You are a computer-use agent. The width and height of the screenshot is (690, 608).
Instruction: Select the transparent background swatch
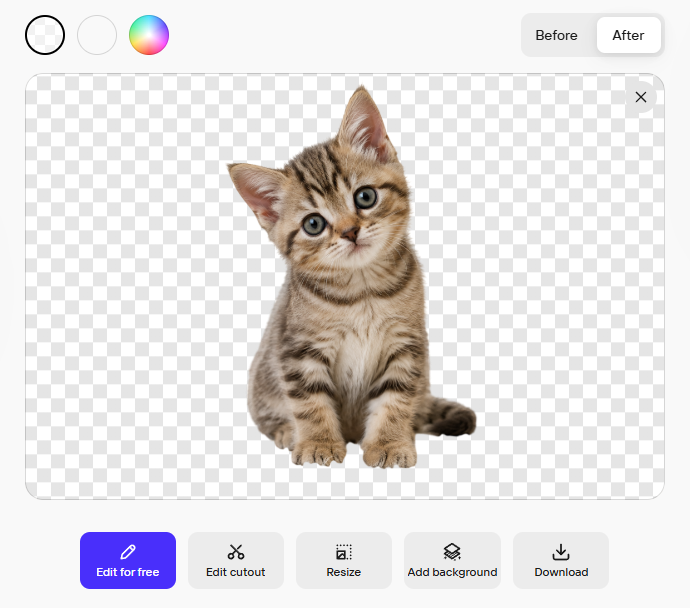(x=45, y=35)
